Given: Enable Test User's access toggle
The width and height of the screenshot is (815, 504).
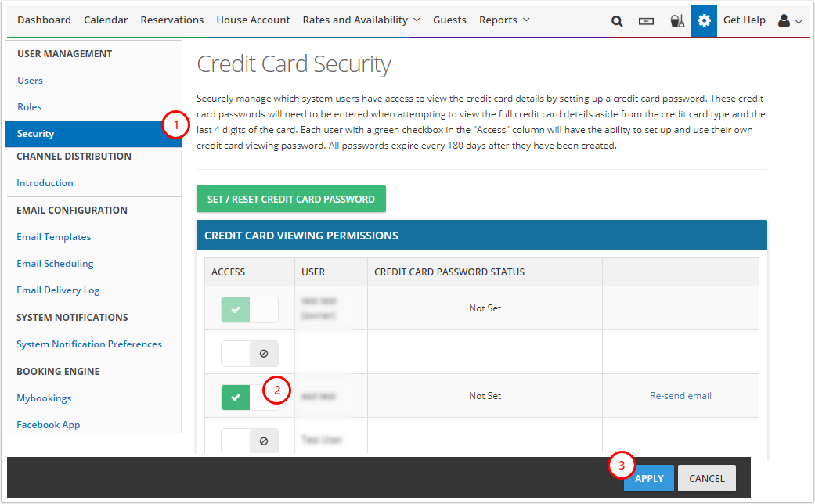Looking at the screenshot, I should 249,441.
